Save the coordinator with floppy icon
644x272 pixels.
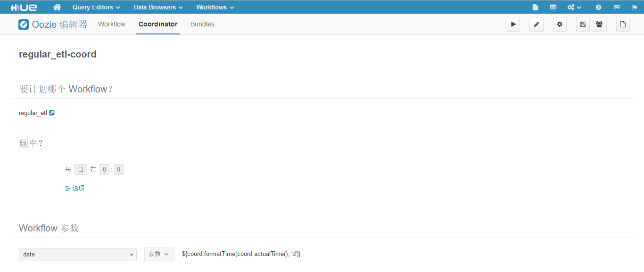click(x=583, y=25)
